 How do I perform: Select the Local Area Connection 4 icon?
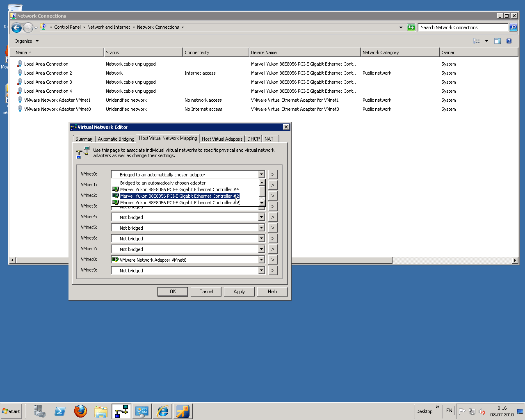(19, 91)
